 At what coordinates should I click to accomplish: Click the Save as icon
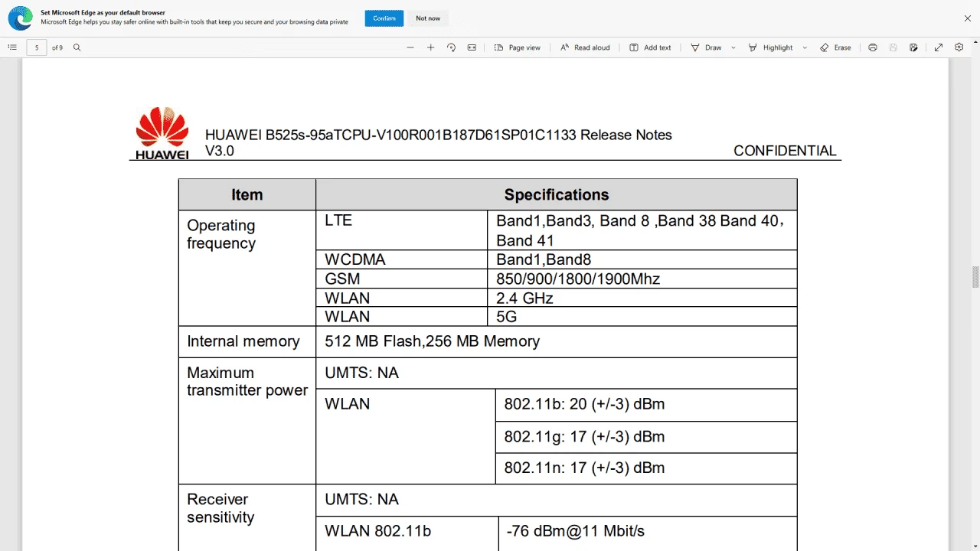tap(913, 47)
